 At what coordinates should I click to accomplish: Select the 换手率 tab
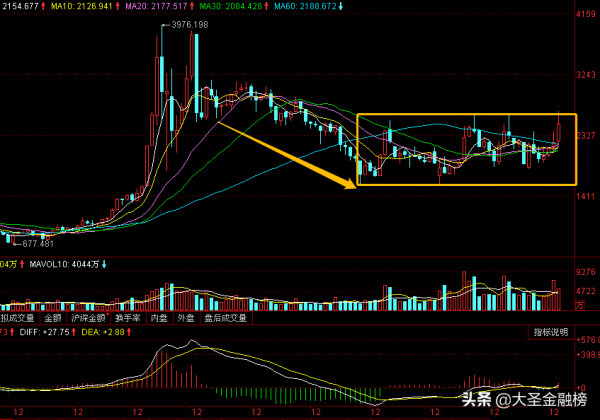pyautogui.click(x=128, y=318)
